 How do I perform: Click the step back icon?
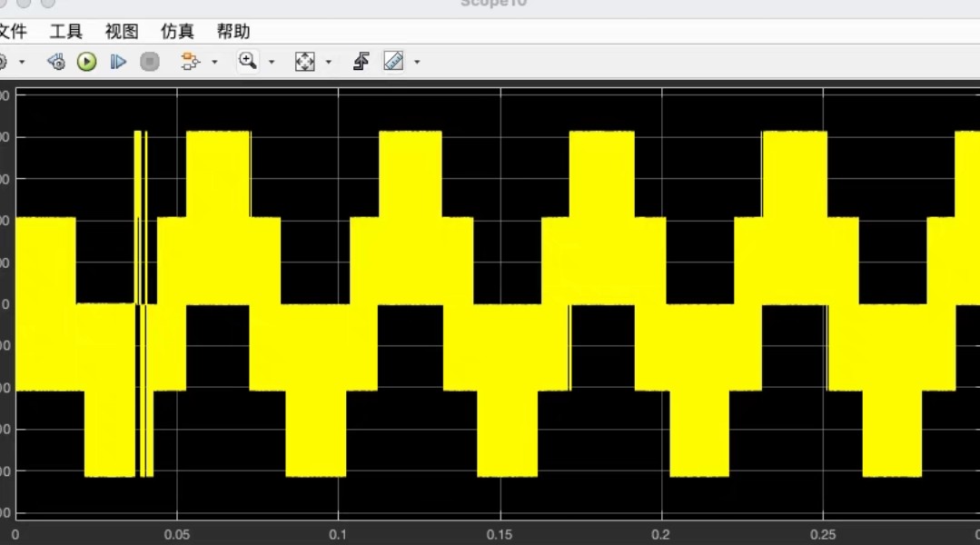coord(56,61)
